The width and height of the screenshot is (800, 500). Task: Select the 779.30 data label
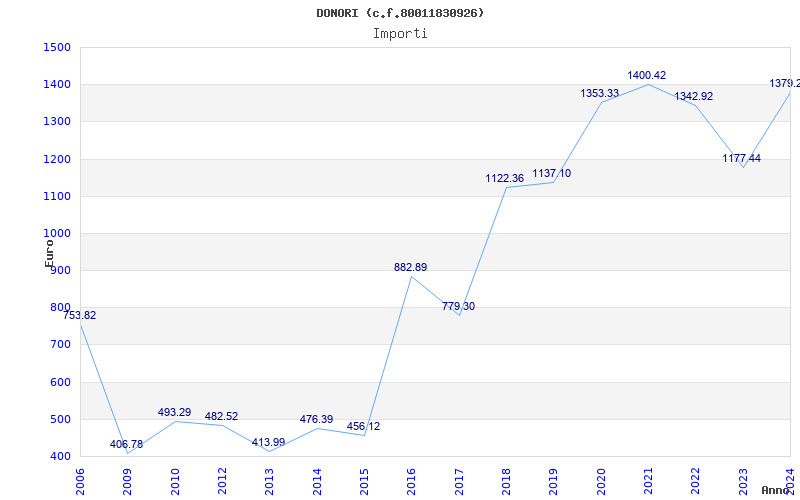[x=458, y=306]
